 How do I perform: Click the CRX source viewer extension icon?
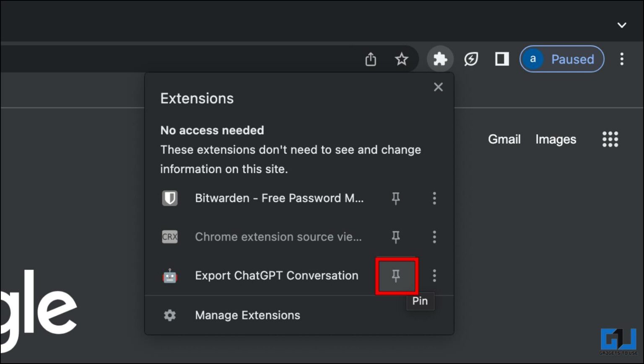point(169,237)
